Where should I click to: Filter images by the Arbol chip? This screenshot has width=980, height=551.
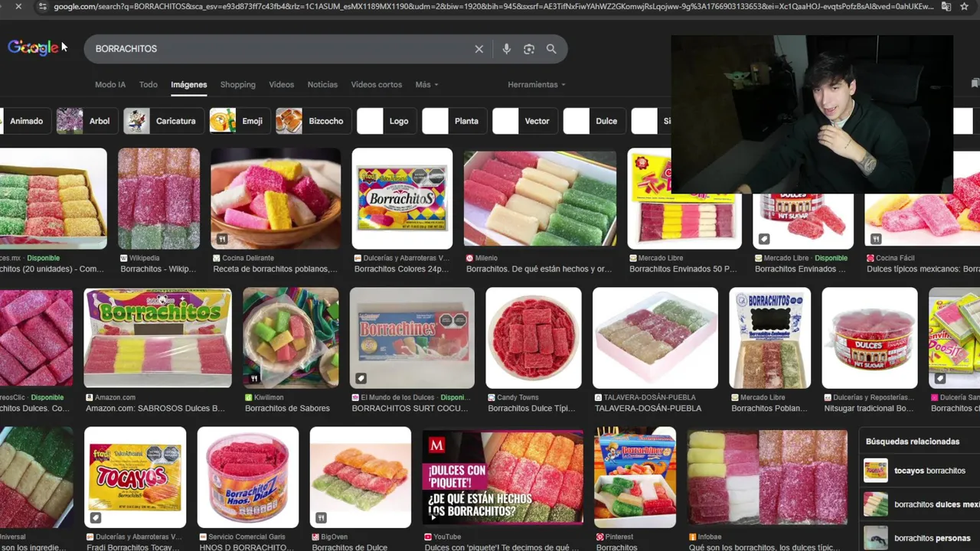pyautogui.click(x=86, y=121)
